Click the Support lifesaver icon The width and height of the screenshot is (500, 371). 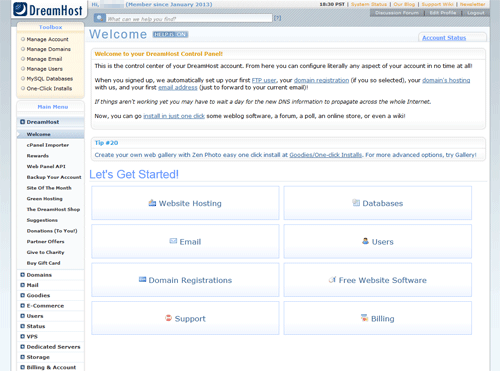pyautogui.click(x=168, y=318)
